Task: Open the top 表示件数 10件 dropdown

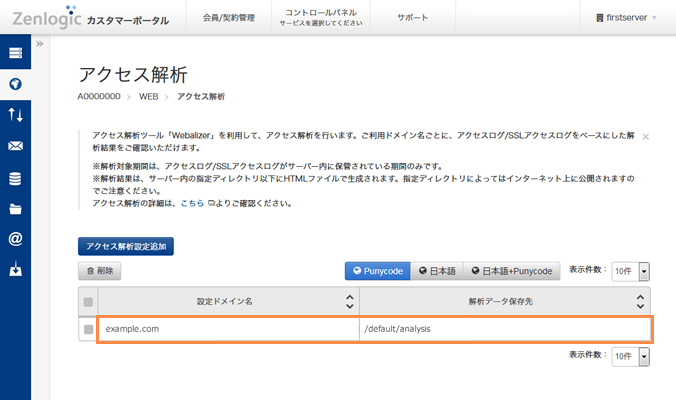Action: [630, 271]
